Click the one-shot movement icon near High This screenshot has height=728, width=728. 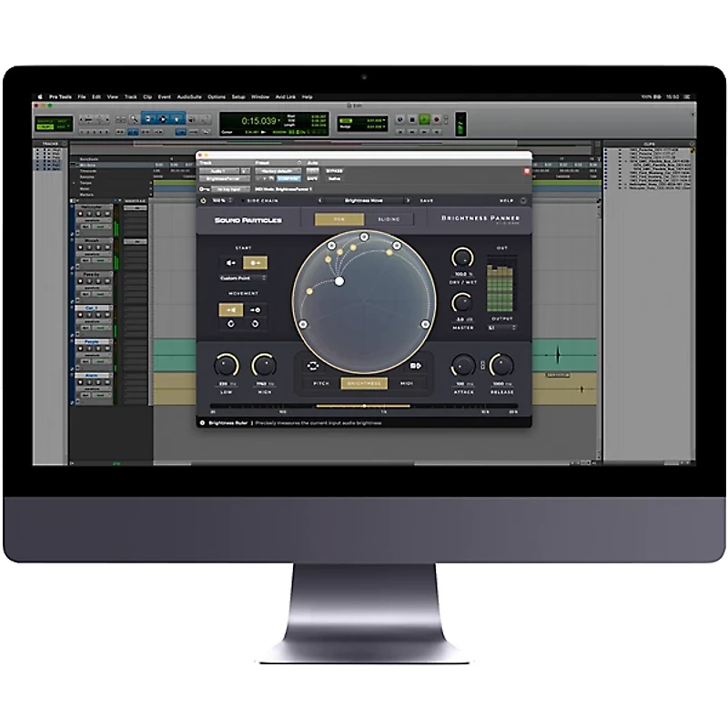[x=415, y=366]
